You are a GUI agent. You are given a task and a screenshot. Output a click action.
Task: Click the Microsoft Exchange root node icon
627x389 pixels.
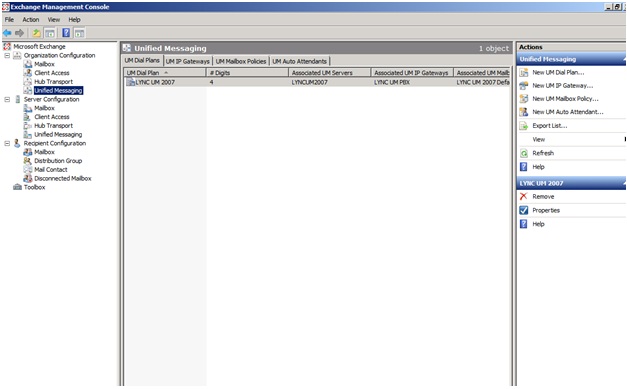coord(7,46)
